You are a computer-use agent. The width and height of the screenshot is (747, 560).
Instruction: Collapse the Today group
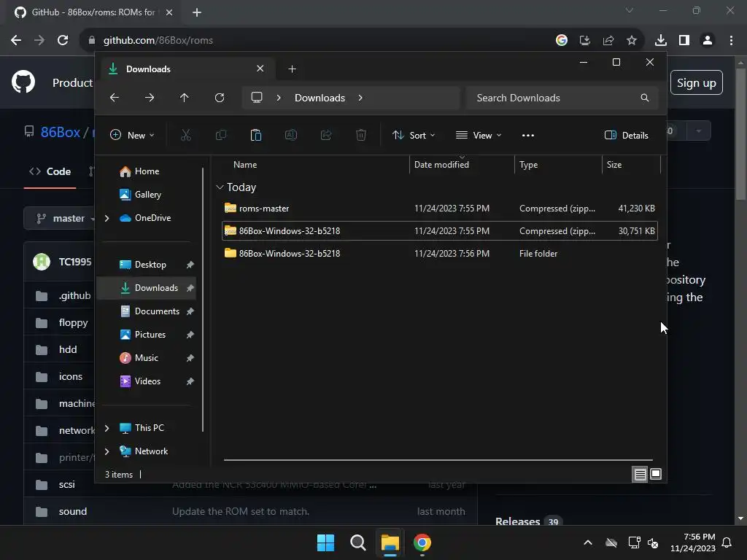coord(220,187)
